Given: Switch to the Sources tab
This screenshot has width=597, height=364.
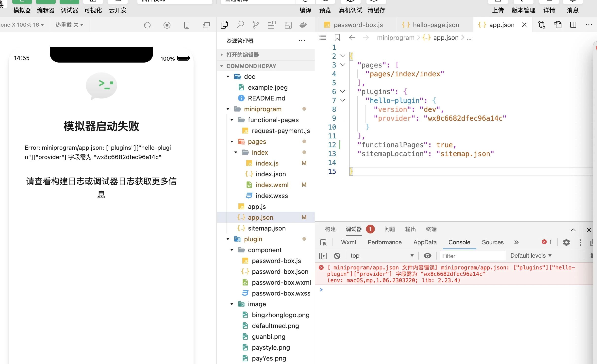Looking at the screenshot, I should point(493,242).
